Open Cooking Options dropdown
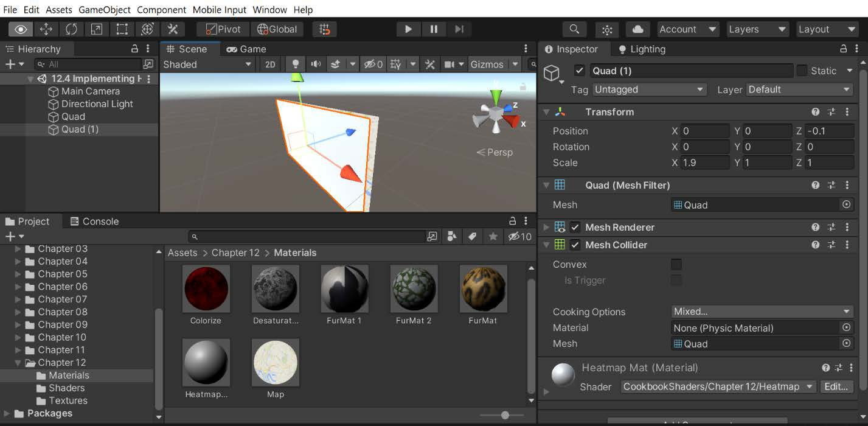The image size is (868, 426). (x=762, y=312)
